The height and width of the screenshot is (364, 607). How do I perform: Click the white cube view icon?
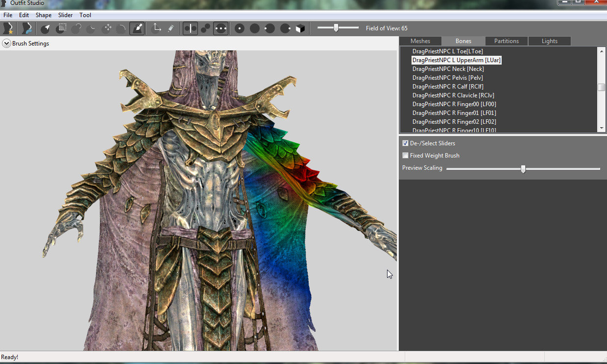[x=300, y=28]
